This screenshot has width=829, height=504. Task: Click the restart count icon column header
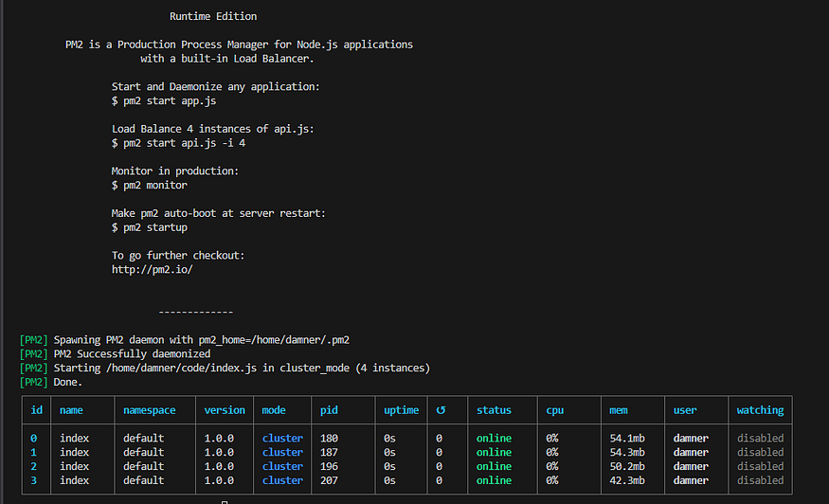click(x=441, y=410)
